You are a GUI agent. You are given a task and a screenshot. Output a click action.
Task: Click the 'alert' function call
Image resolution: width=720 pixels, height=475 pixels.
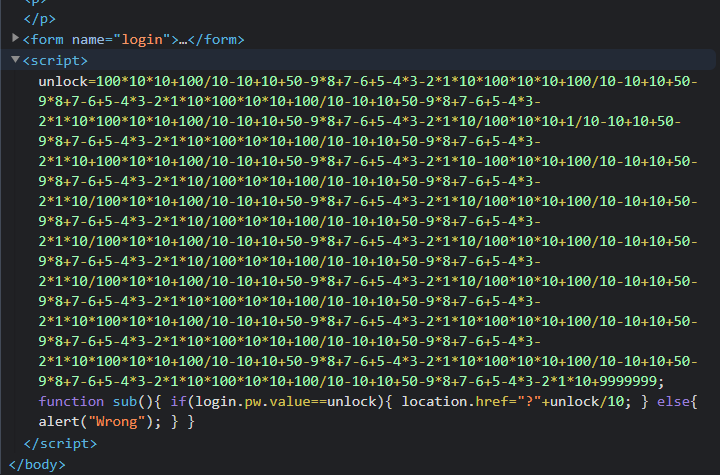59,422
